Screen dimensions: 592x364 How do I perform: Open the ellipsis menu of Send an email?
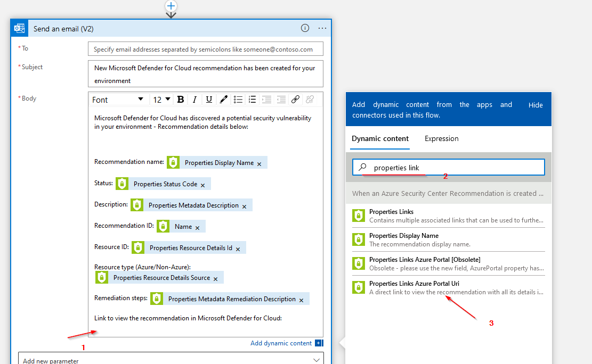322,28
